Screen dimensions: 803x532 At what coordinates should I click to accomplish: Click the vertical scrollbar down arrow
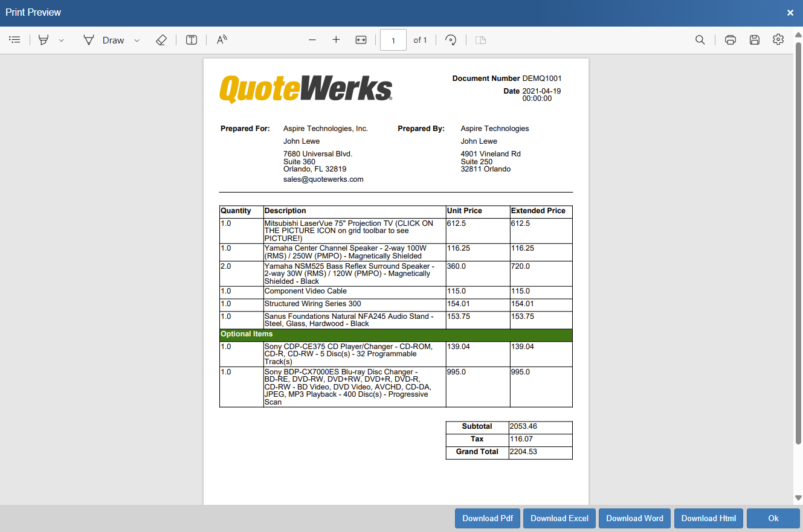(798, 498)
